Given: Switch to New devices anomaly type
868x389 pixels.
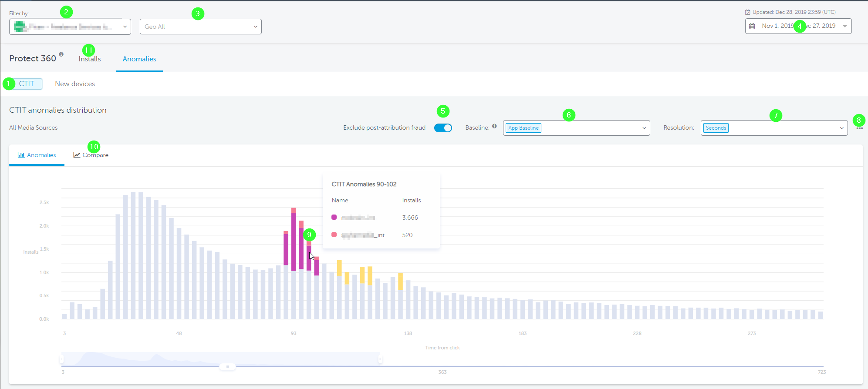Looking at the screenshot, I should (75, 84).
